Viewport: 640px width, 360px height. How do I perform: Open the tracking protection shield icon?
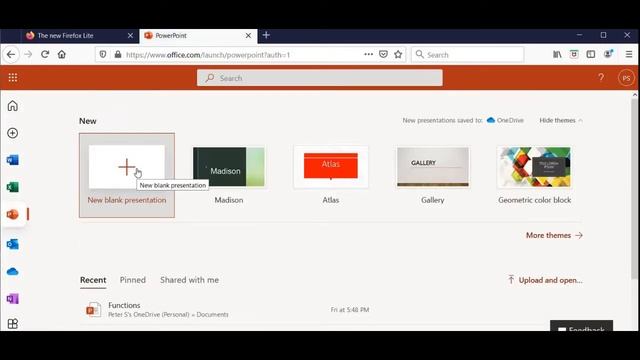coord(103,54)
